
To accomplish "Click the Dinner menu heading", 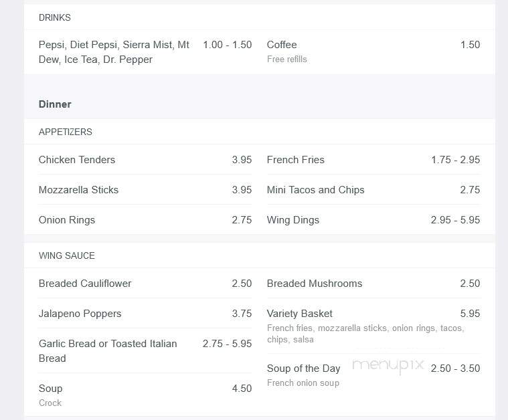I will (55, 104).
